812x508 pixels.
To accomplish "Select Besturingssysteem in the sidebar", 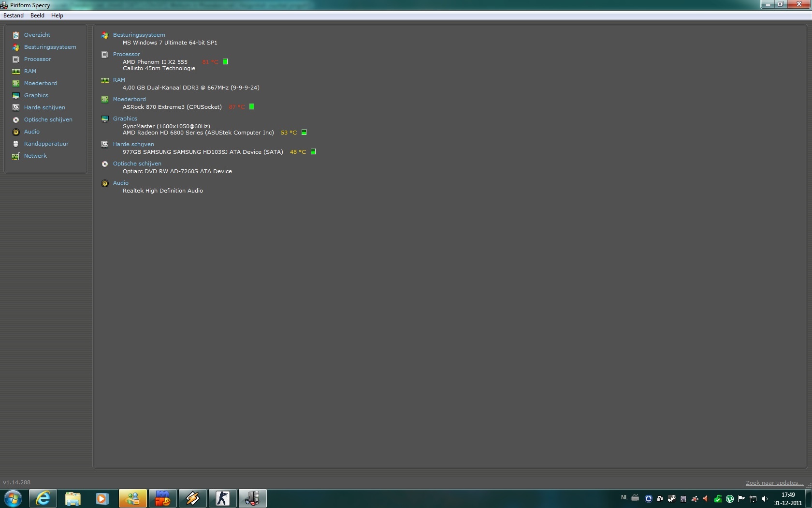I will coord(50,47).
